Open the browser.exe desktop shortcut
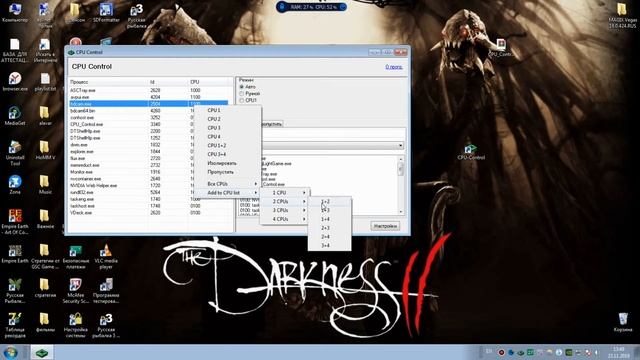Viewport: 640px width, 360px height. coord(15,82)
